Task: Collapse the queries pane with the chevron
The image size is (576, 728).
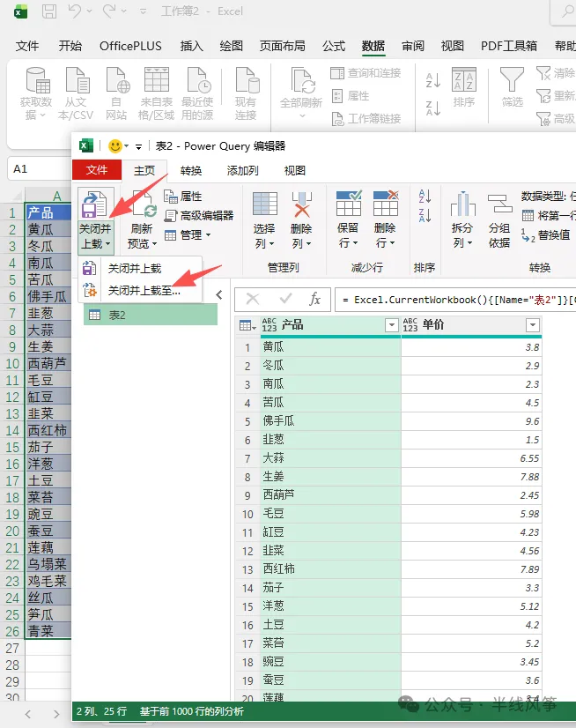Action: tap(219, 294)
